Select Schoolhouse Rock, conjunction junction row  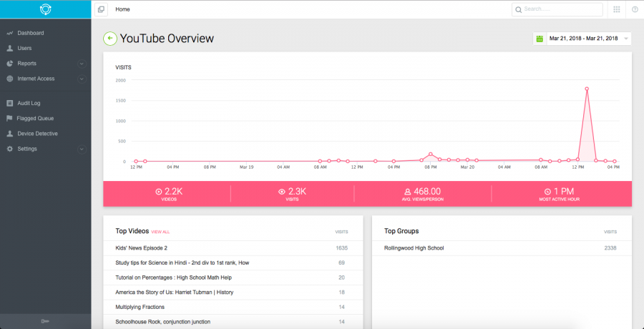[233, 322]
